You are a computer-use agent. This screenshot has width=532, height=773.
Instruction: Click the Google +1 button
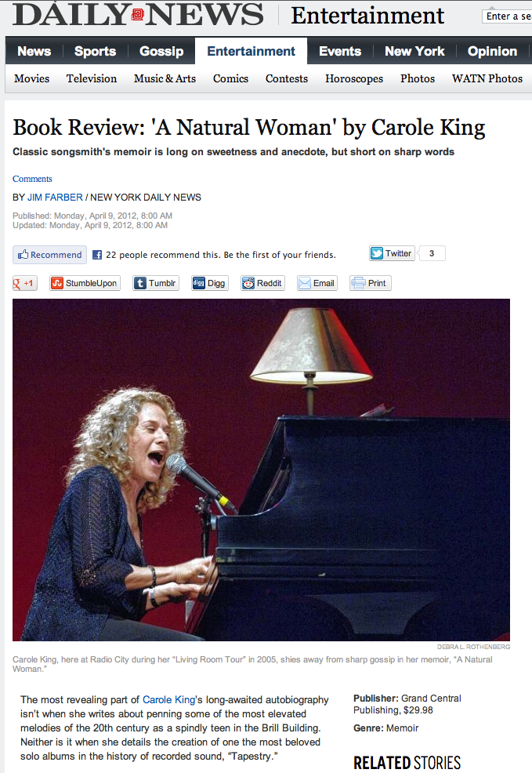[24, 283]
